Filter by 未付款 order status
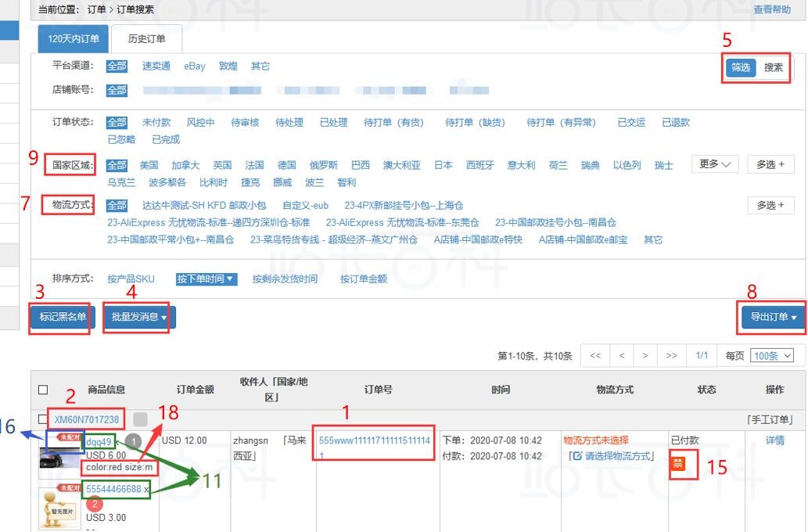The image size is (808, 532). point(156,123)
